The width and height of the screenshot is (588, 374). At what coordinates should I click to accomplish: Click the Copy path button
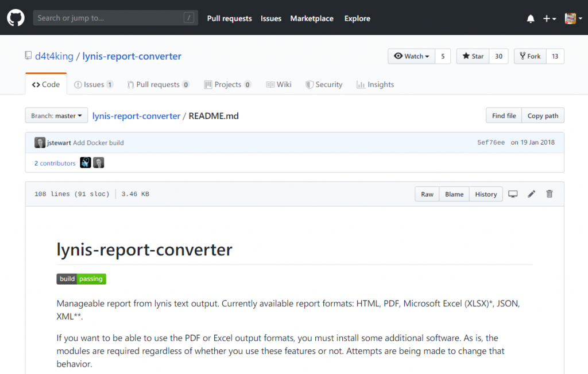[543, 115]
